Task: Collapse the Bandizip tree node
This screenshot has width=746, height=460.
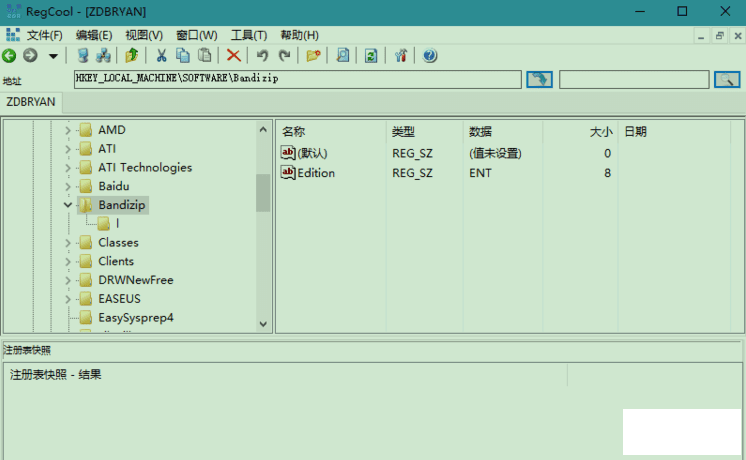Action: (x=68, y=205)
